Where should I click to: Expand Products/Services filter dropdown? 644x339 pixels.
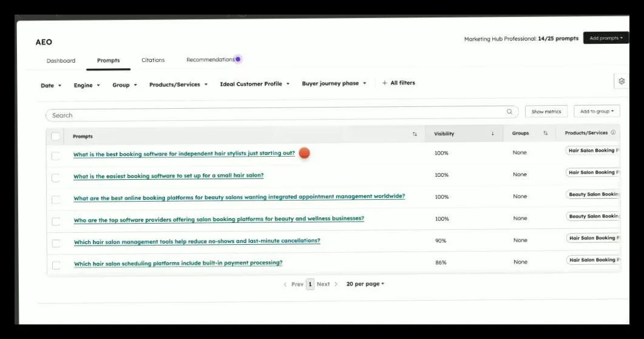[x=178, y=84]
